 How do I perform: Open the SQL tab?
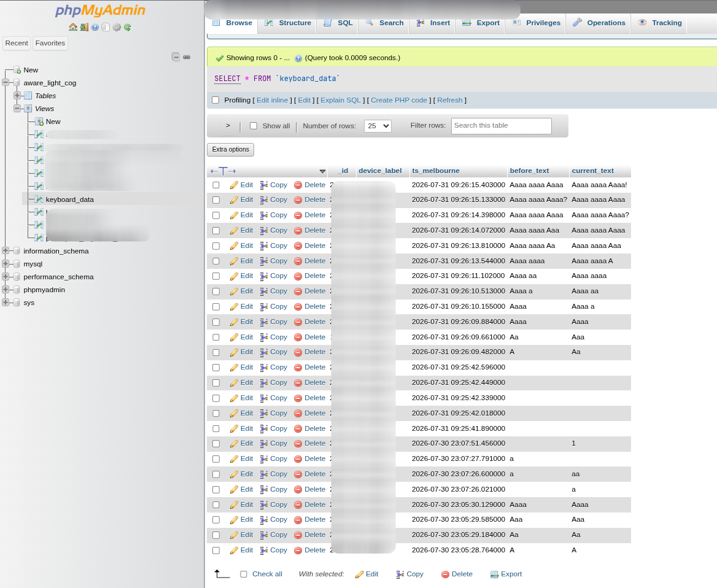point(338,23)
